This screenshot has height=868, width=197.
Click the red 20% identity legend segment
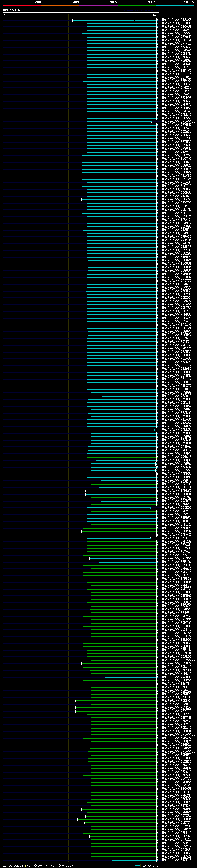tap(22, 6)
